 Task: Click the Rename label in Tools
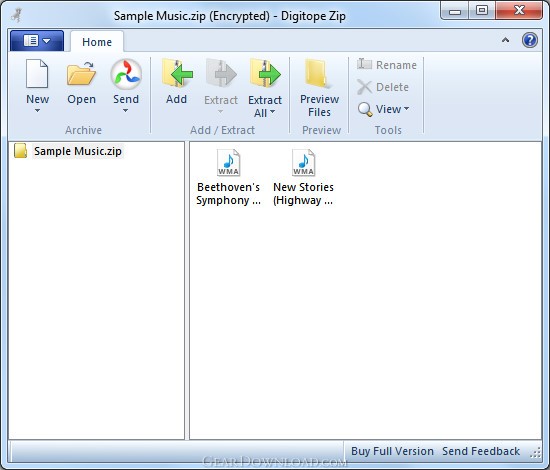[396, 65]
